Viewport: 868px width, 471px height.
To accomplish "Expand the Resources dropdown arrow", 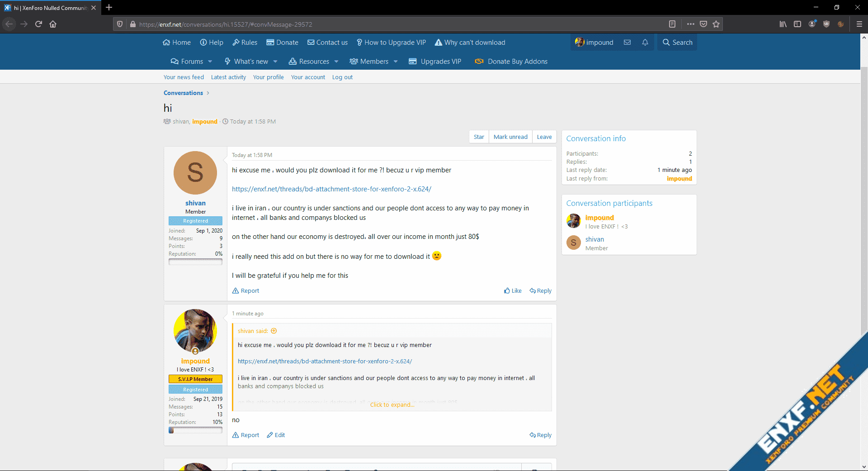I will [x=336, y=62].
